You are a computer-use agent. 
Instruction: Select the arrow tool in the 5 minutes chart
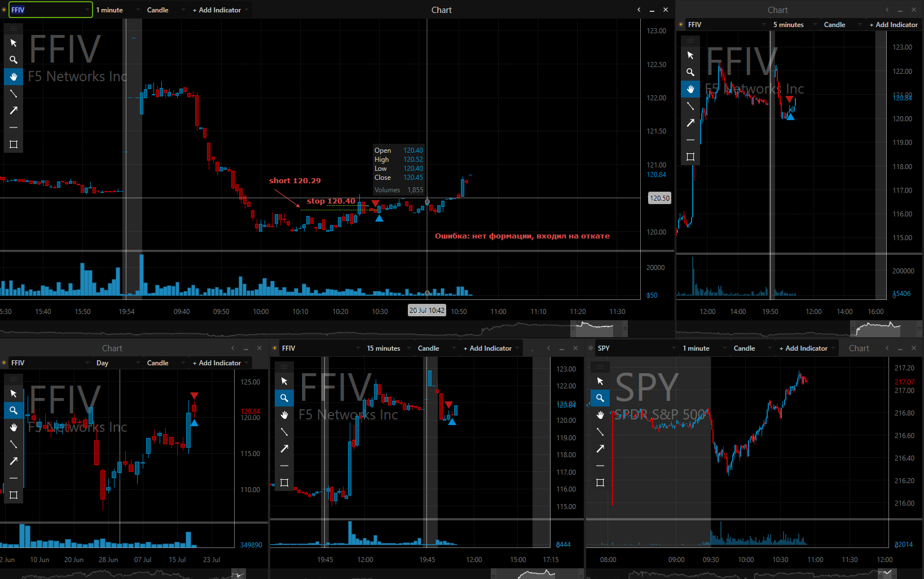(690, 123)
